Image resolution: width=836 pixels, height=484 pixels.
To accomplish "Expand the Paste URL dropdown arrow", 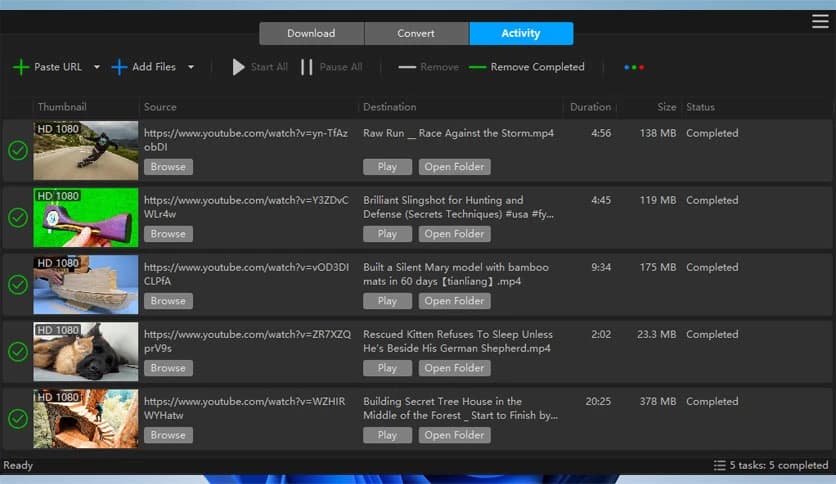I will [97, 67].
